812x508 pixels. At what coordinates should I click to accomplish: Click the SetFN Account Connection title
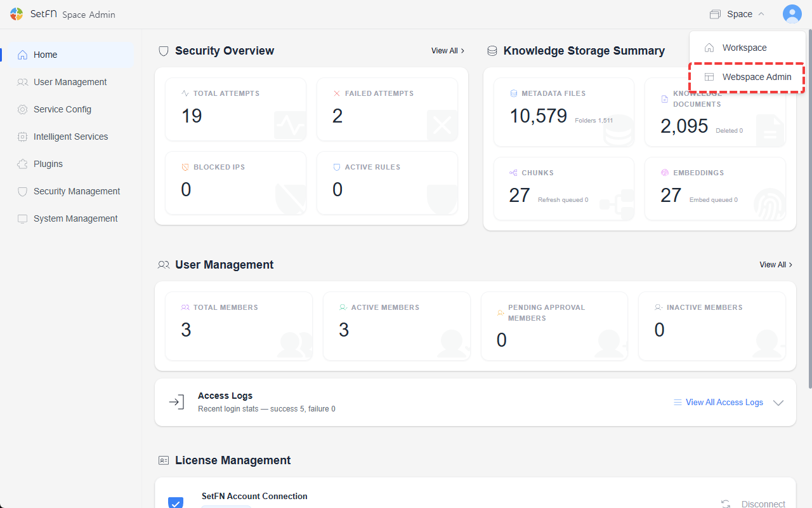[254, 497]
